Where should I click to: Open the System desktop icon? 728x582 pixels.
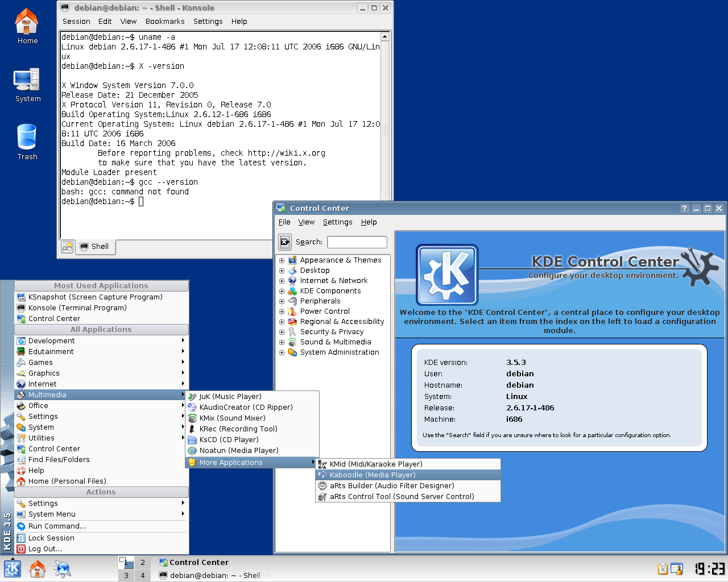click(27, 85)
